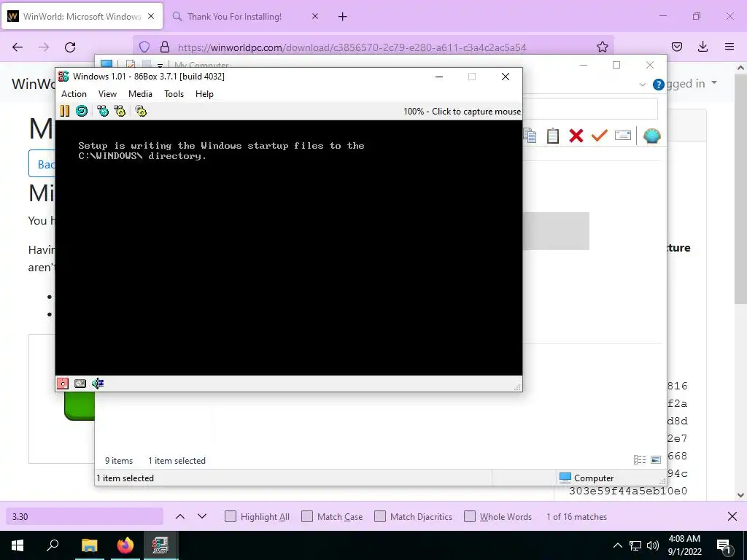This screenshot has height=560, width=747.
Task: Switch My Computer to large icons view
Action: (656, 459)
